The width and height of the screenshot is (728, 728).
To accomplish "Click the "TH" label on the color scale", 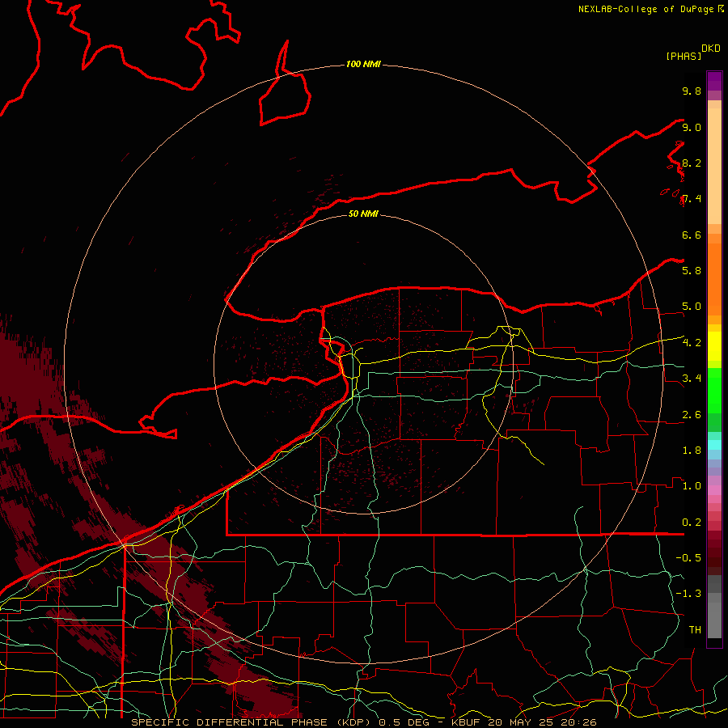I will point(695,629).
